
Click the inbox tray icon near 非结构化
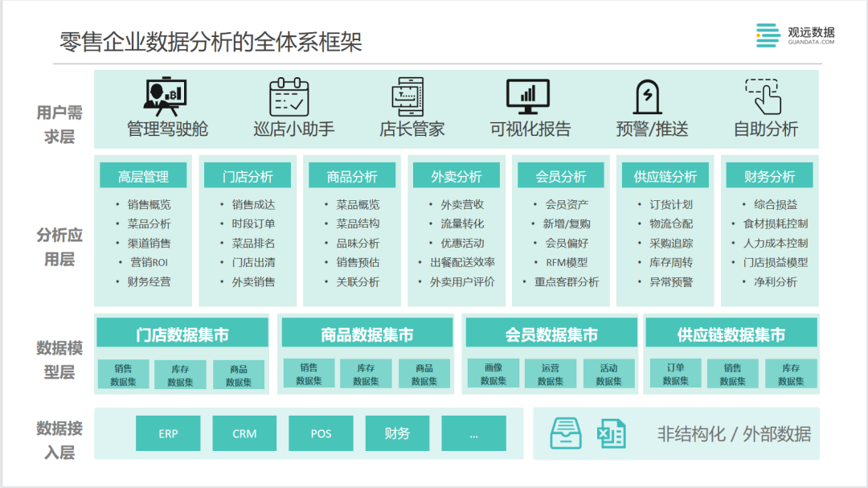(x=566, y=433)
